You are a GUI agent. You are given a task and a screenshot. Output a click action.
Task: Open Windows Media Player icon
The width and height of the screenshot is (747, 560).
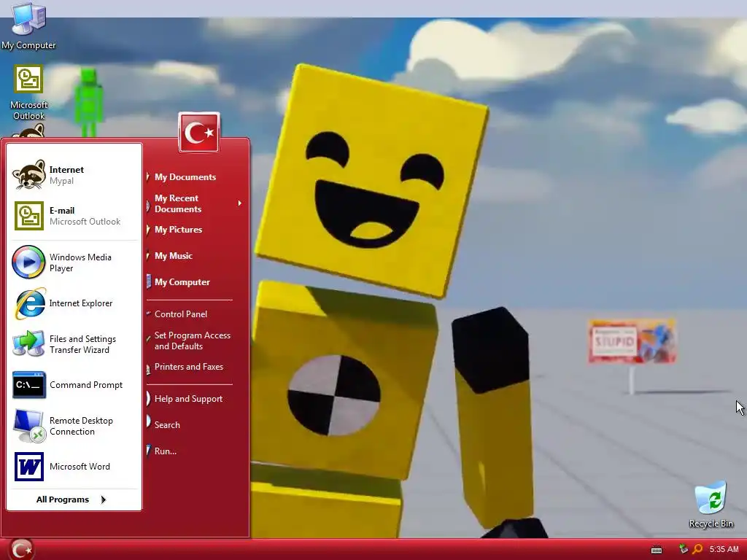pyautogui.click(x=28, y=262)
